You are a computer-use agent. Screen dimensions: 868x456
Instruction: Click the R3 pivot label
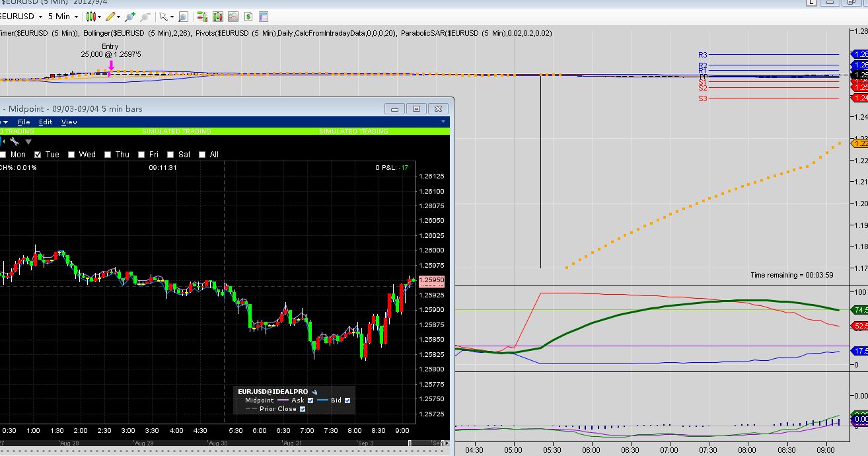(702, 55)
